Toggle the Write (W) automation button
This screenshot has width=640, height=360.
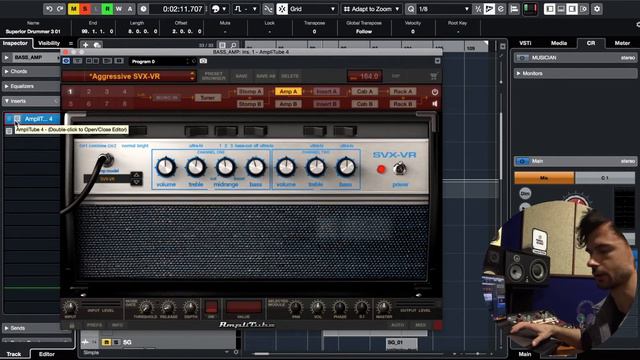click(119, 9)
